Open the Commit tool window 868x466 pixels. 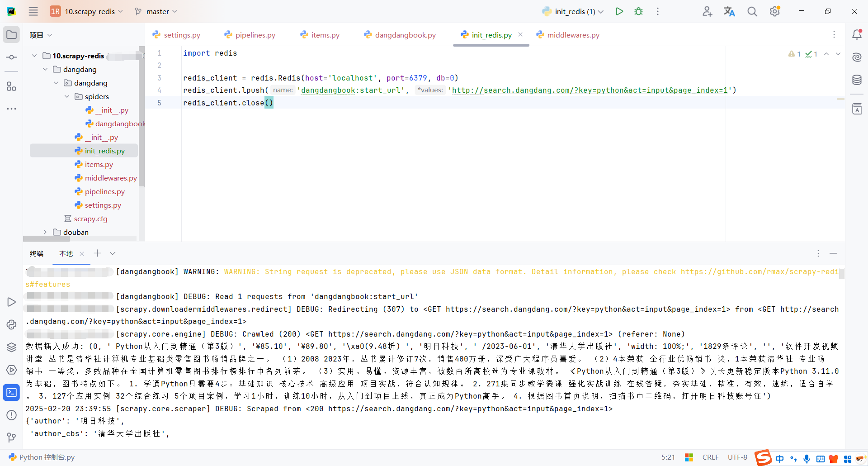[12, 57]
